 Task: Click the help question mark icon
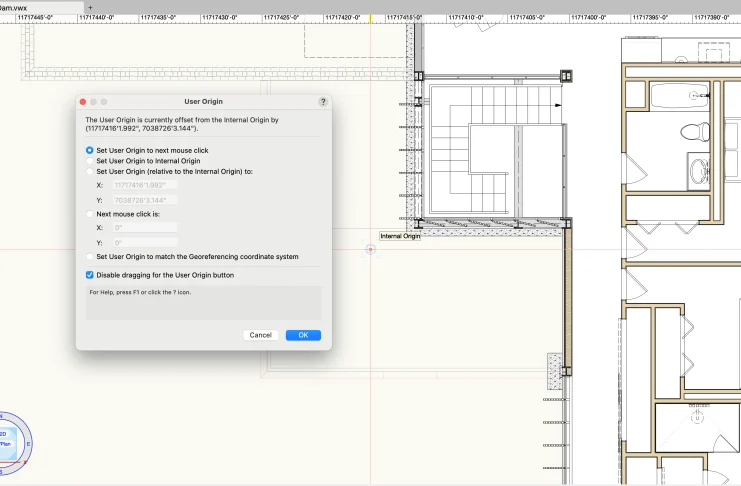click(323, 102)
